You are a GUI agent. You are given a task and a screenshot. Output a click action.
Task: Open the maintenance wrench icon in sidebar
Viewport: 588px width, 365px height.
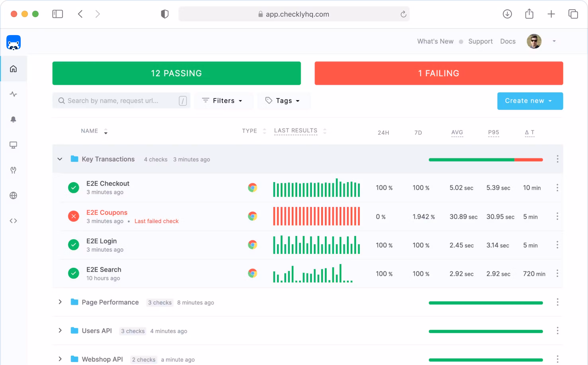pos(13,170)
